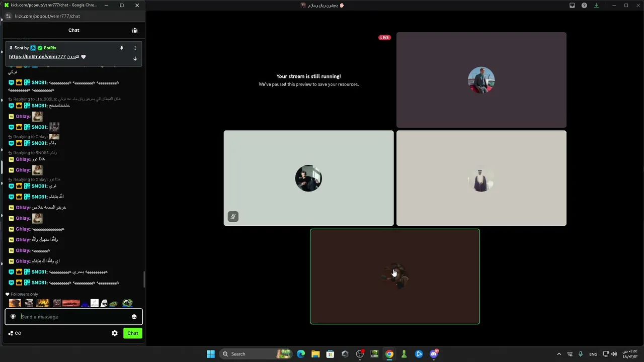This screenshot has width=644, height=362.
Task: Click the Followers only label
Action: pyautogui.click(x=24, y=294)
